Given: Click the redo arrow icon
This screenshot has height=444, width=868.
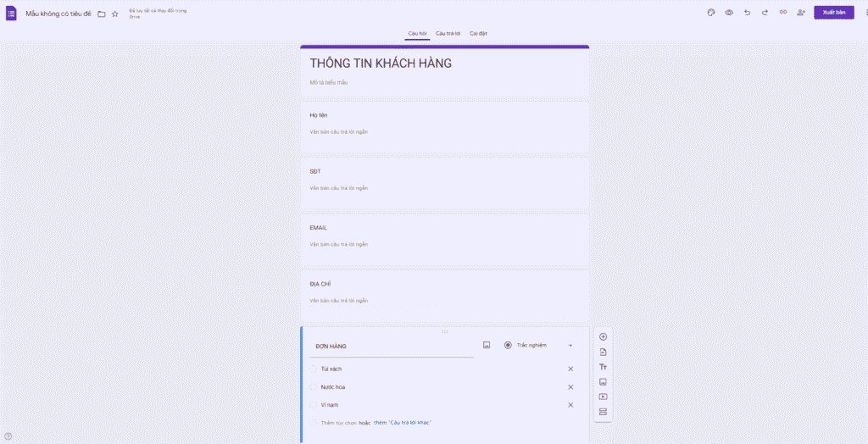Looking at the screenshot, I should 765,13.
